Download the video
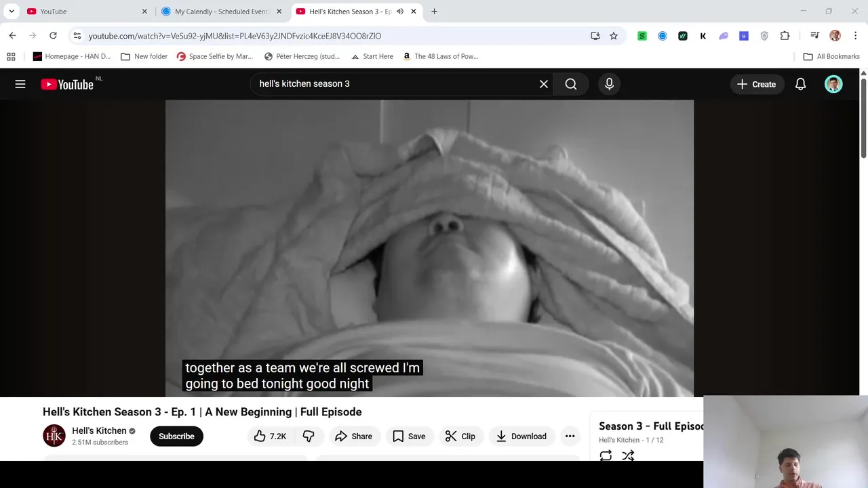This screenshot has height=488, width=868. (x=521, y=436)
